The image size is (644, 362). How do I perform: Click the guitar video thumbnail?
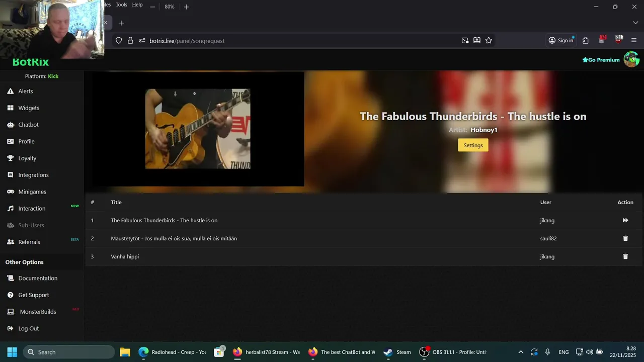[x=198, y=129]
